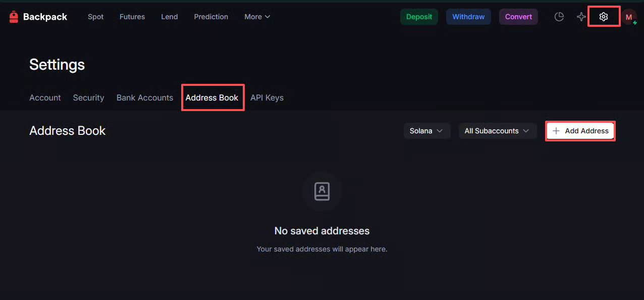Screen dimensions: 644x300
Task: Expand the More menu
Action: (x=257, y=17)
